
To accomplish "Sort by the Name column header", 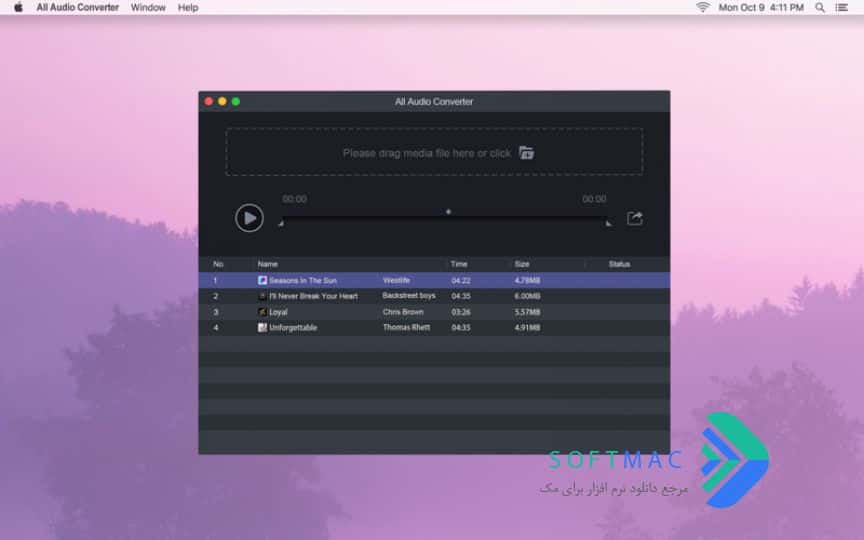I will tap(268, 264).
